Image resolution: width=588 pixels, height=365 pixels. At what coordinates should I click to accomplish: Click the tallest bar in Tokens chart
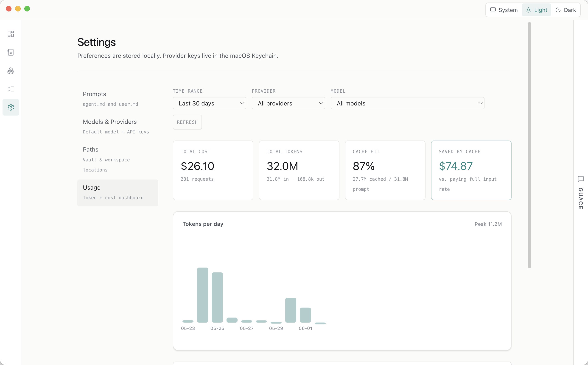pyautogui.click(x=202, y=295)
